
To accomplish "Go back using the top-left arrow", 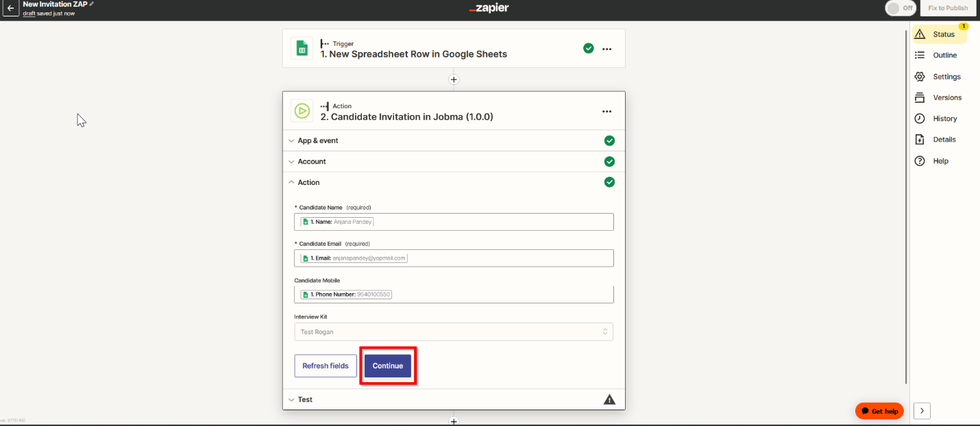I will point(10,9).
